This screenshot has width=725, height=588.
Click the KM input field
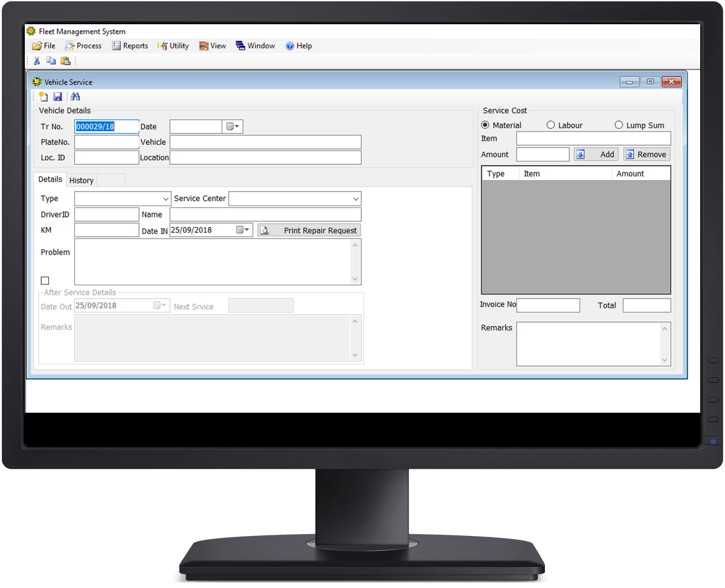click(107, 230)
